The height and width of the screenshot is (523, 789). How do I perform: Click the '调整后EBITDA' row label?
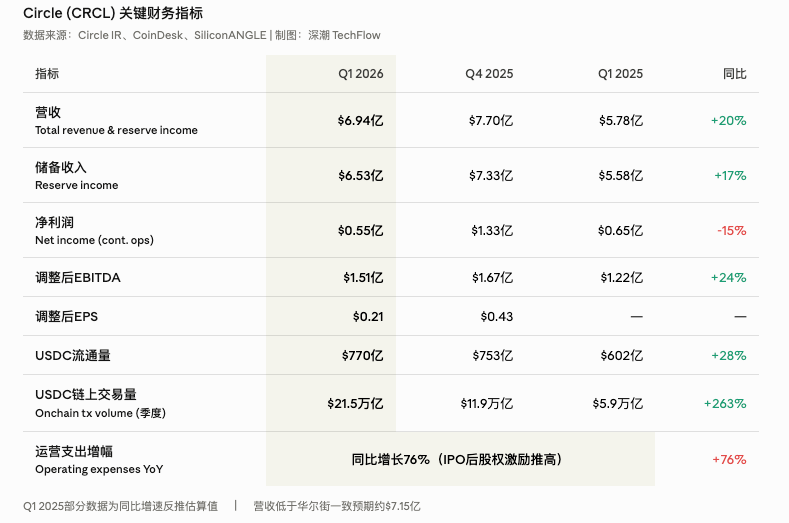point(78,277)
